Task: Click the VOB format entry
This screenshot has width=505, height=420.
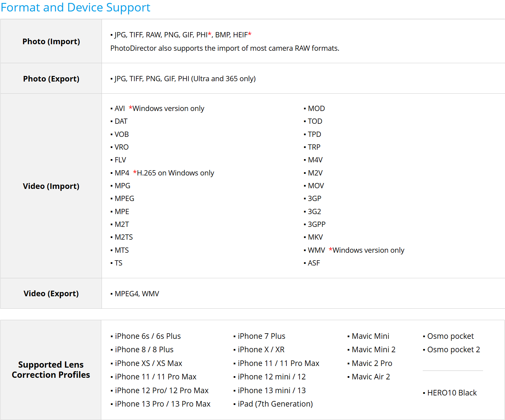Action: [x=122, y=134]
